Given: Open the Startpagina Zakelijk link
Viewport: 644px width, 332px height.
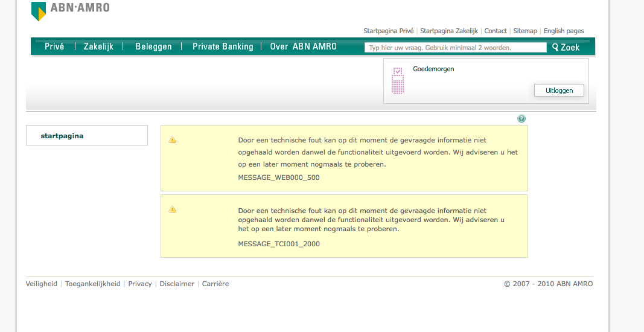Looking at the screenshot, I should 448,31.
